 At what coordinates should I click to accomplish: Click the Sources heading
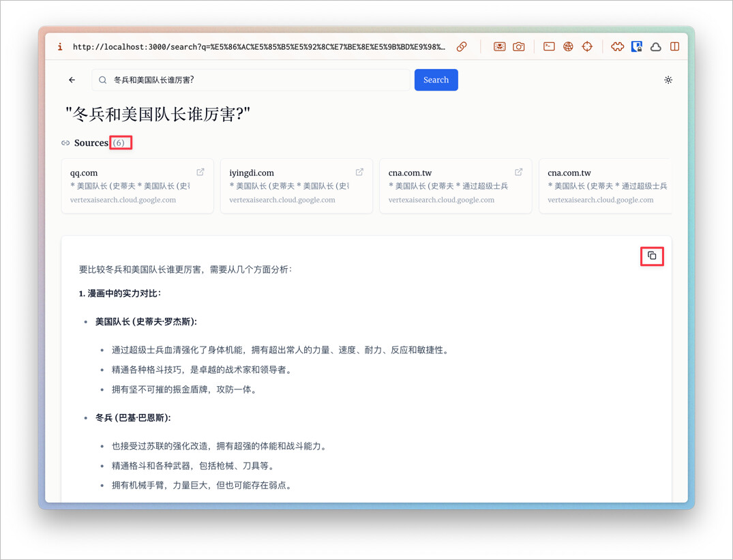pyautogui.click(x=91, y=143)
